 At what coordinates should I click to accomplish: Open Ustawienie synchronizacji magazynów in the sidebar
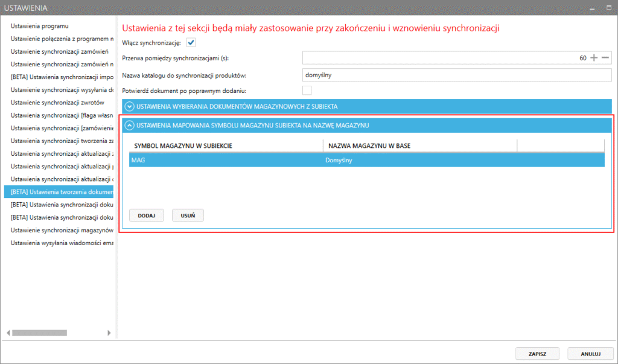coord(62,230)
